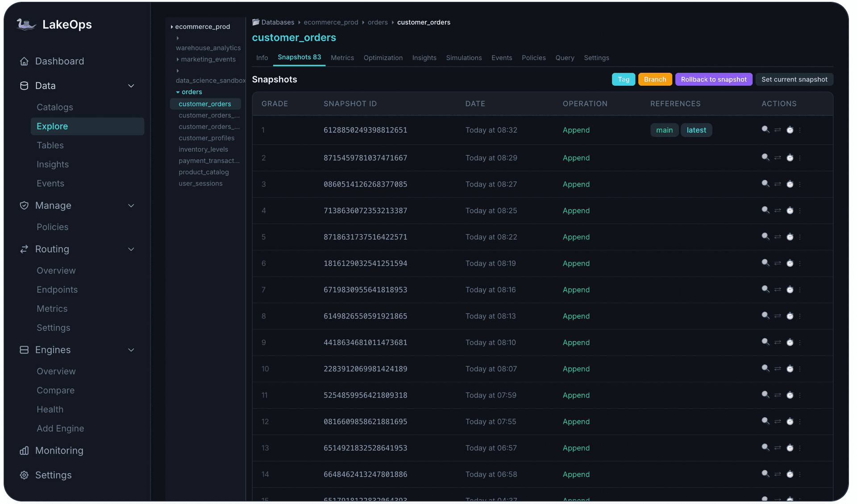857x504 pixels.
Task: Open the Policies tab in table view
Action: pos(533,58)
